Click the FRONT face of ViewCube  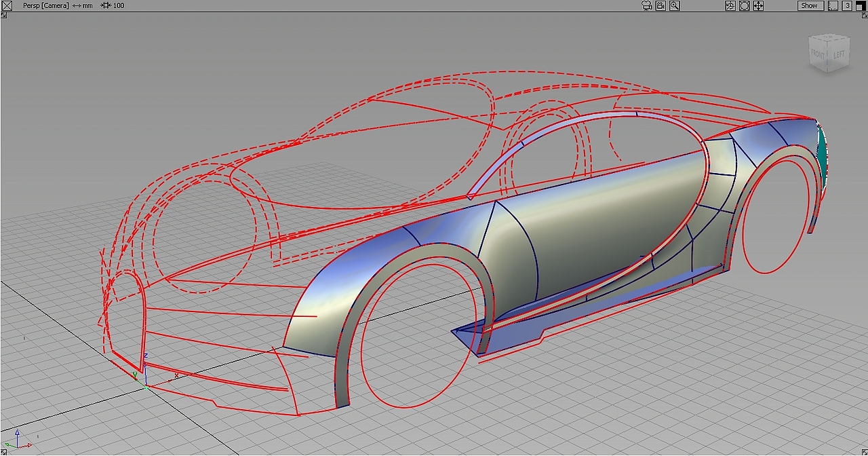(818, 55)
